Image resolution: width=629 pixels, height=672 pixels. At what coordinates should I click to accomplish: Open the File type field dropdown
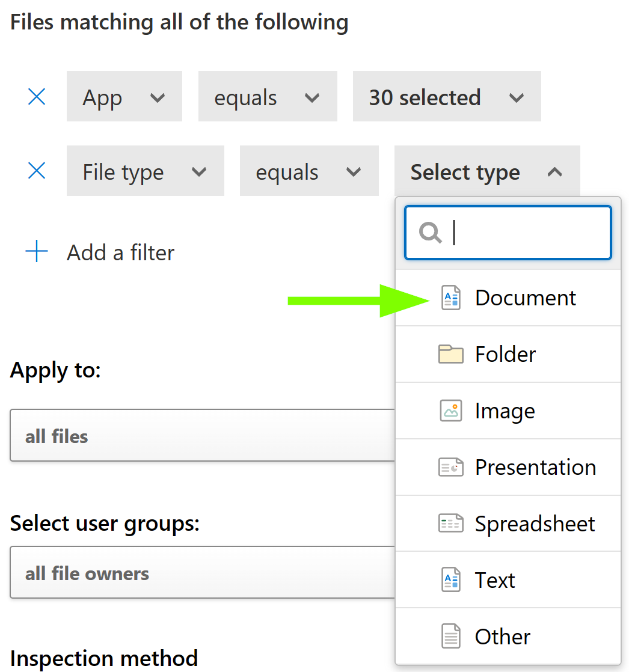(145, 171)
